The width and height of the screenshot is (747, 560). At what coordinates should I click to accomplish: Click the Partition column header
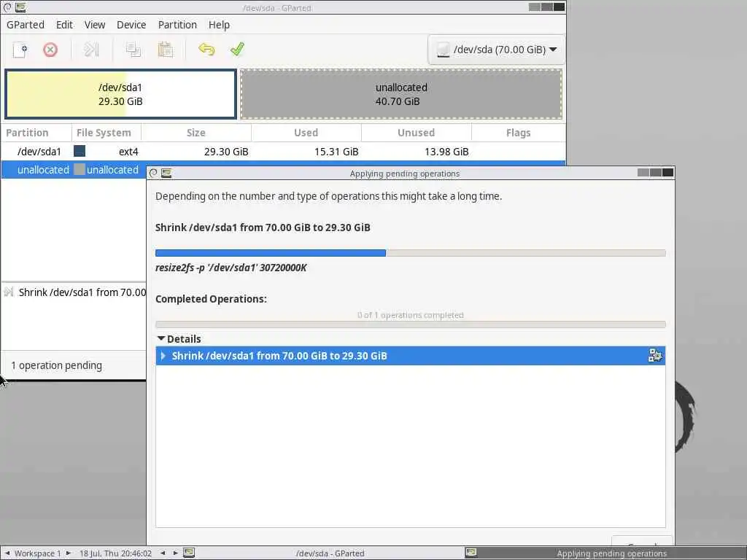click(x=36, y=133)
